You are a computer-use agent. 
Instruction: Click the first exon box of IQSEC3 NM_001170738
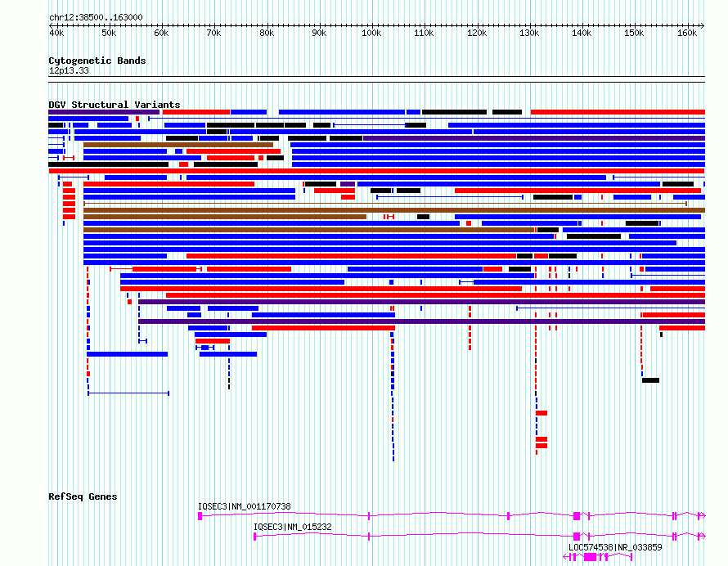pyautogui.click(x=200, y=516)
